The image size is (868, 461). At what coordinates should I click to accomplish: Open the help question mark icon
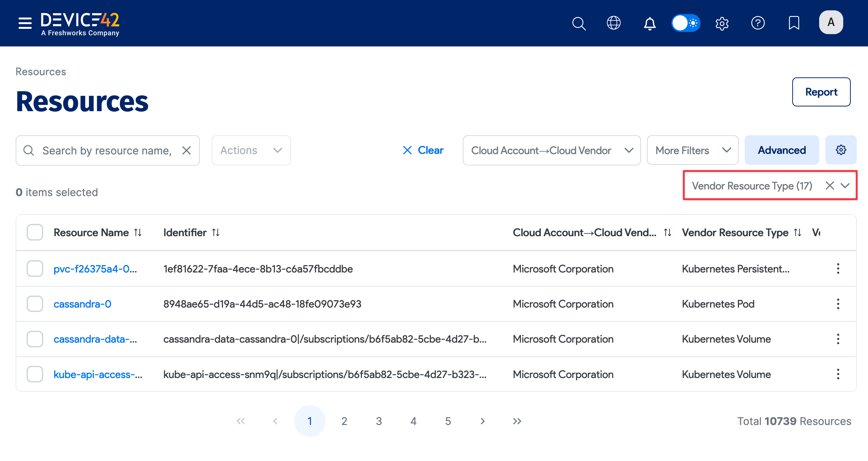click(x=757, y=23)
